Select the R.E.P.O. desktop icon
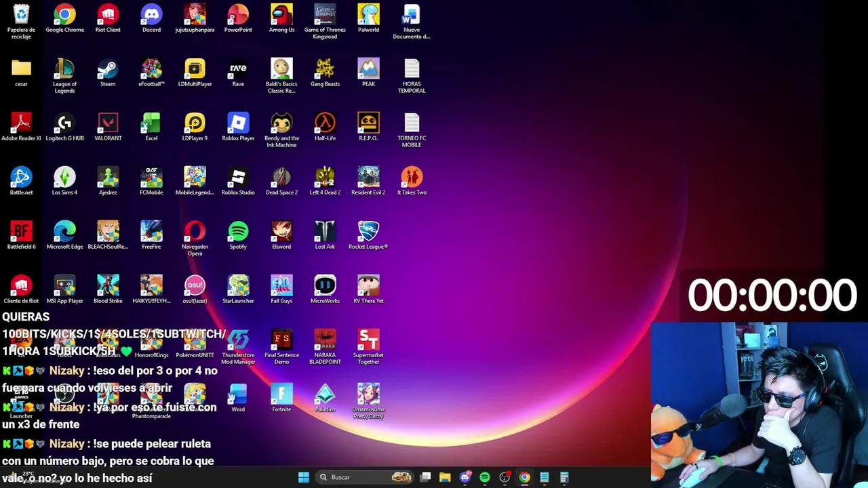 pyautogui.click(x=368, y=127)
